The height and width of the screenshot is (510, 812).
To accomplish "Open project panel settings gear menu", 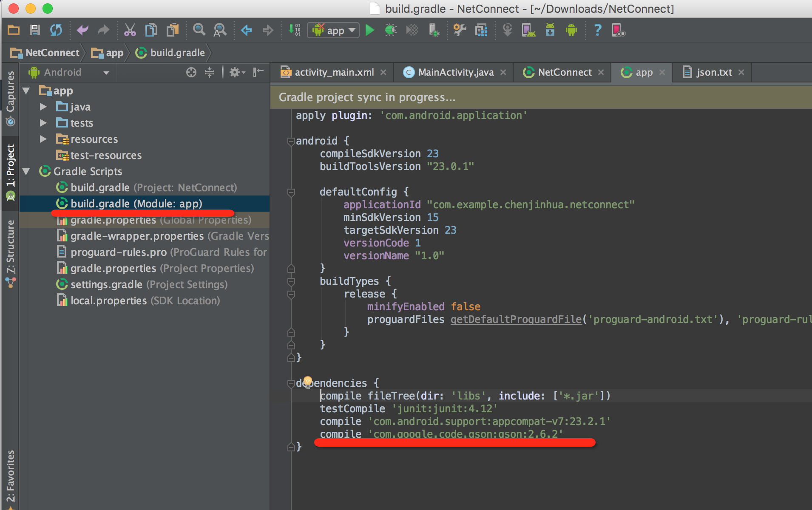I will 237,72.
